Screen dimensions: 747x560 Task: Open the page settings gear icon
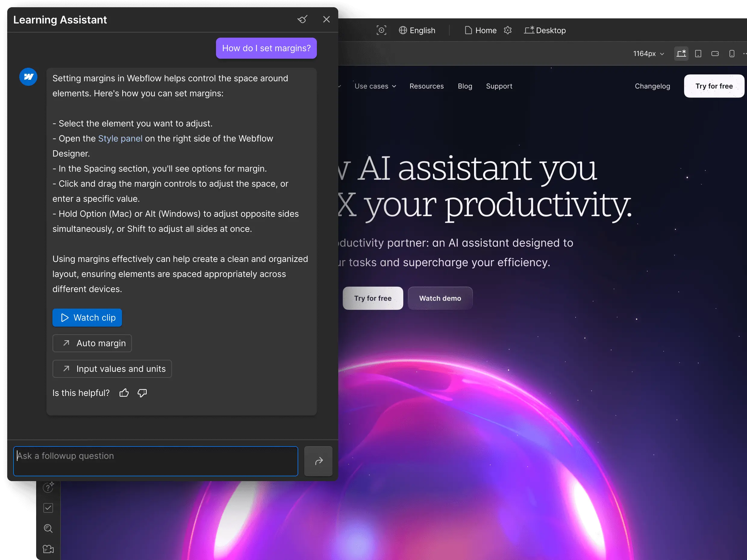pyautogui.click(x=508, y=30)
